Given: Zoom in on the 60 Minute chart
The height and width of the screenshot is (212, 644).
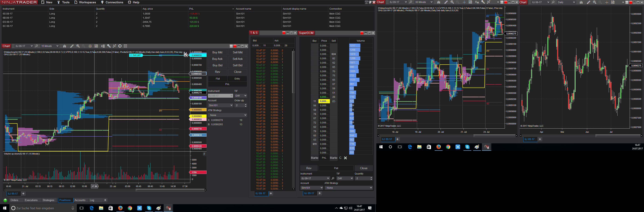Looking at the screenshot, I should click(452, 2).
